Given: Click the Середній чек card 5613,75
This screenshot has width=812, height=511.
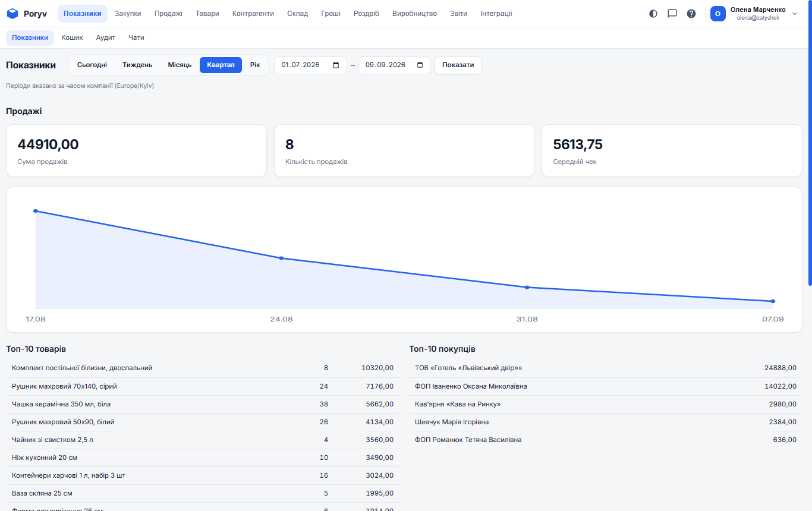Looking at the screenshot, I should pos(672,151).
